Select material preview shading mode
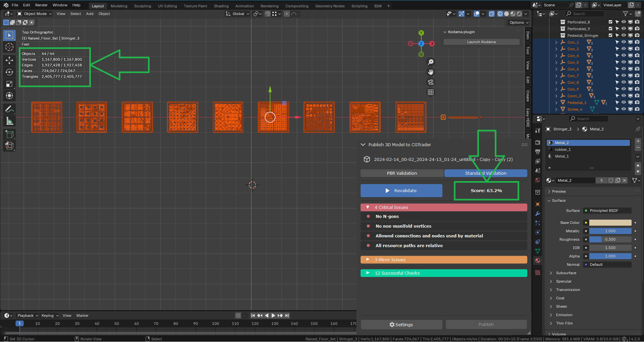Screen dimensions: 644x342 click(513, 14)
